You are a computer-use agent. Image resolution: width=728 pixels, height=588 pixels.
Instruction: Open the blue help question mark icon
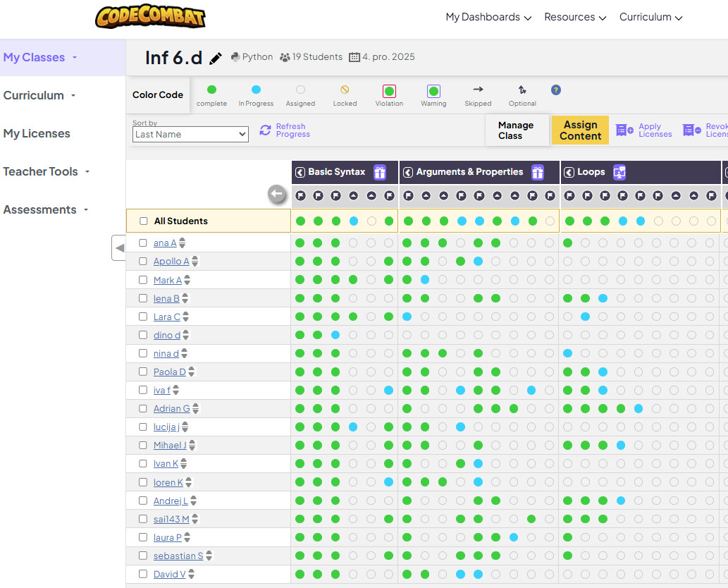point(556,90)
